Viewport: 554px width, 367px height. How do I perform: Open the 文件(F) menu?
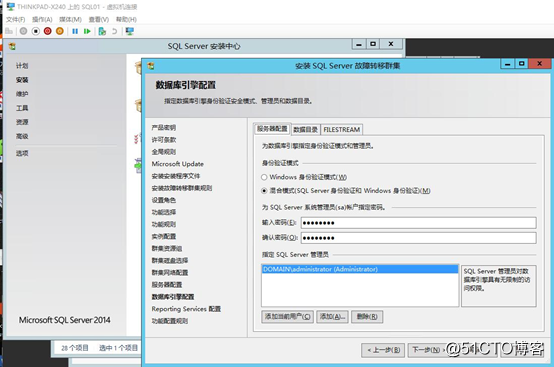[16, 19]
